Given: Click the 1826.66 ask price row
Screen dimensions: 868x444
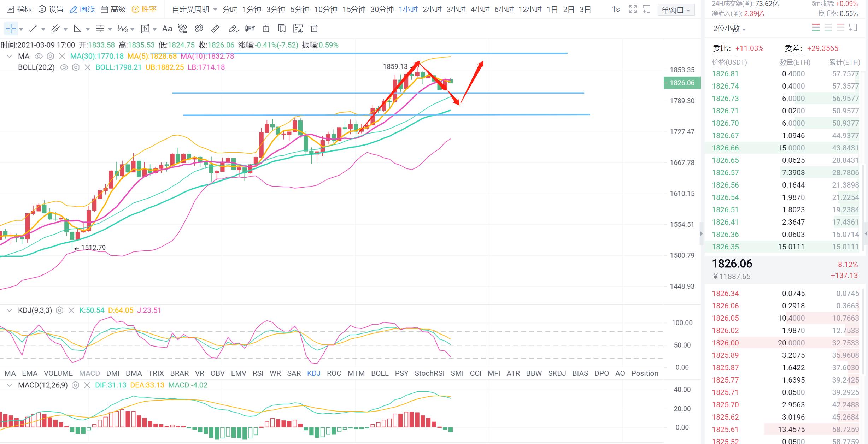Looking at the screenshot, I should tap(725, 148).
